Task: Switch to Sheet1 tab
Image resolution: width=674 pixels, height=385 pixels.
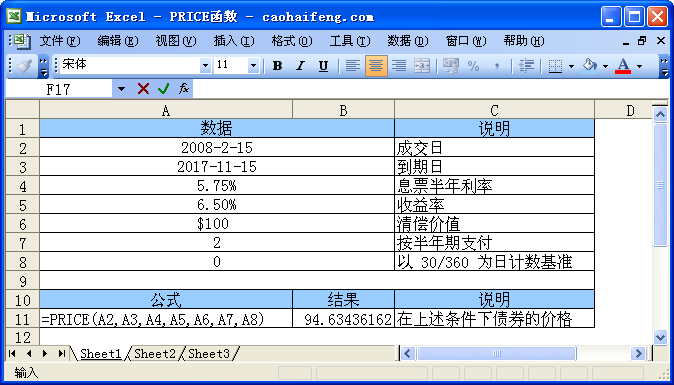Action: point(101,354)
